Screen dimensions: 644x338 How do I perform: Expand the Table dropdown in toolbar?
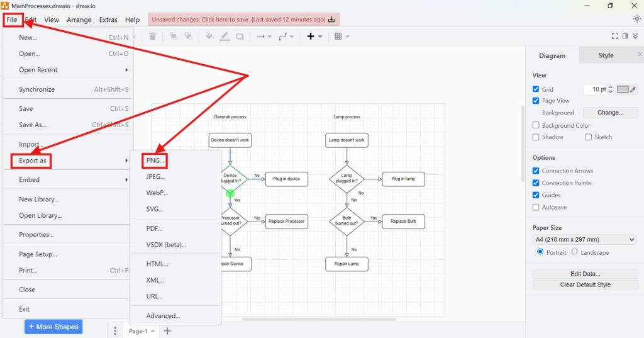point(341,37)
